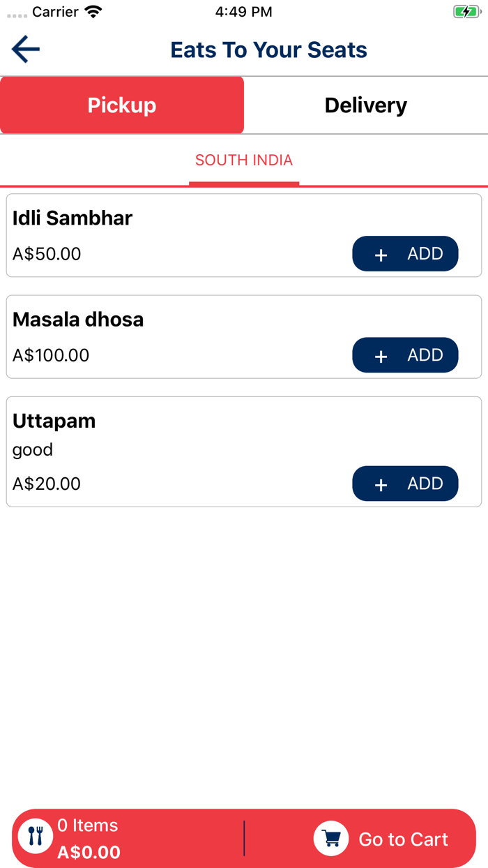Tap the battery icon in status bar
This screenshot has width=488, height=868.
pos(465,12)
